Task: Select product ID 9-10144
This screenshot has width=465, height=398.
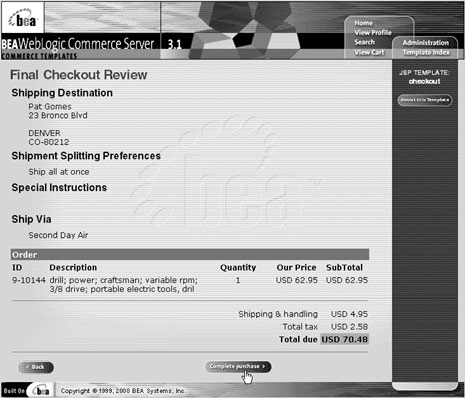Action: [x=29, y=280]
